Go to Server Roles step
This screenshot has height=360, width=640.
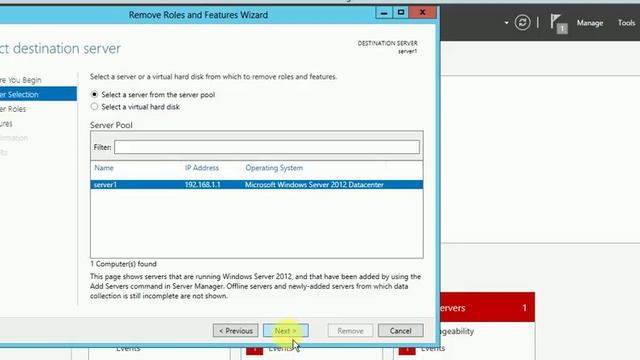click(13, 109)
